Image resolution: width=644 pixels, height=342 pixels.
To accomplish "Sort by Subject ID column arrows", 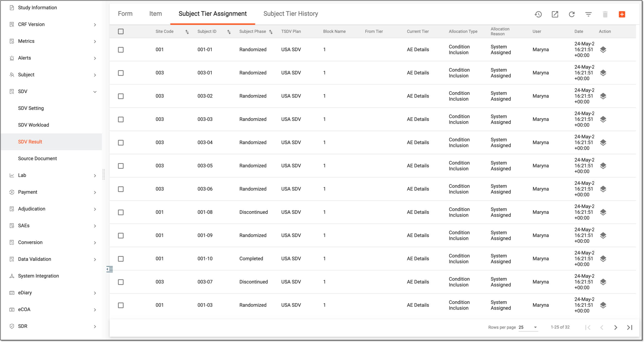I will pyautogui.click(x=229, y=32).
